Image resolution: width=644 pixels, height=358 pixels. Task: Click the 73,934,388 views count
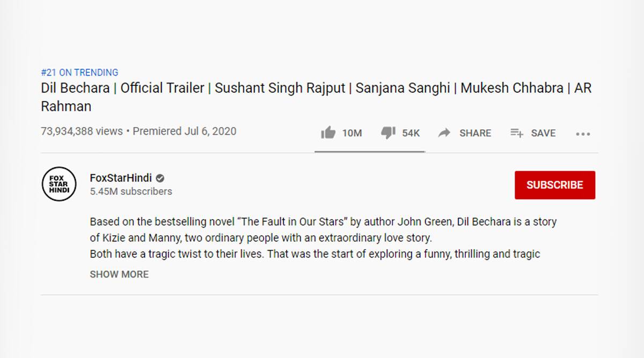[x=82, y=131]
